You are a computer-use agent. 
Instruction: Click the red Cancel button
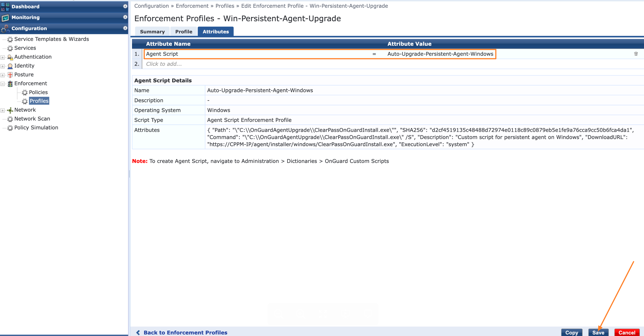point(627,332)
